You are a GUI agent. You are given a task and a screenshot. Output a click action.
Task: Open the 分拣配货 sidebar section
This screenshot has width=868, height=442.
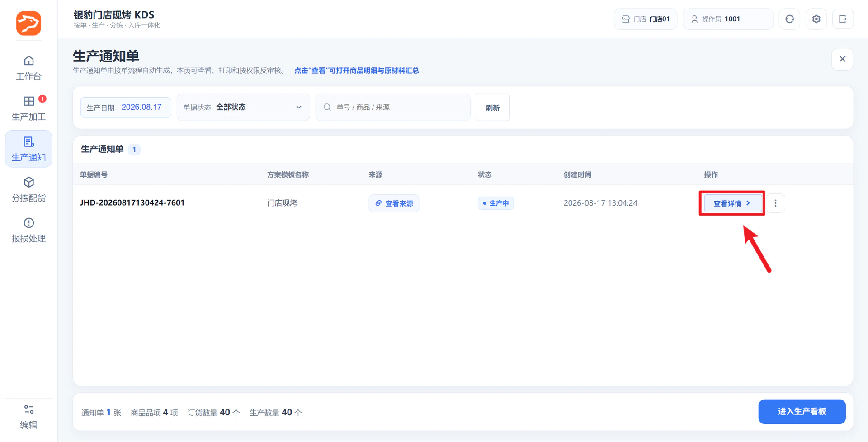click(28, 189)
